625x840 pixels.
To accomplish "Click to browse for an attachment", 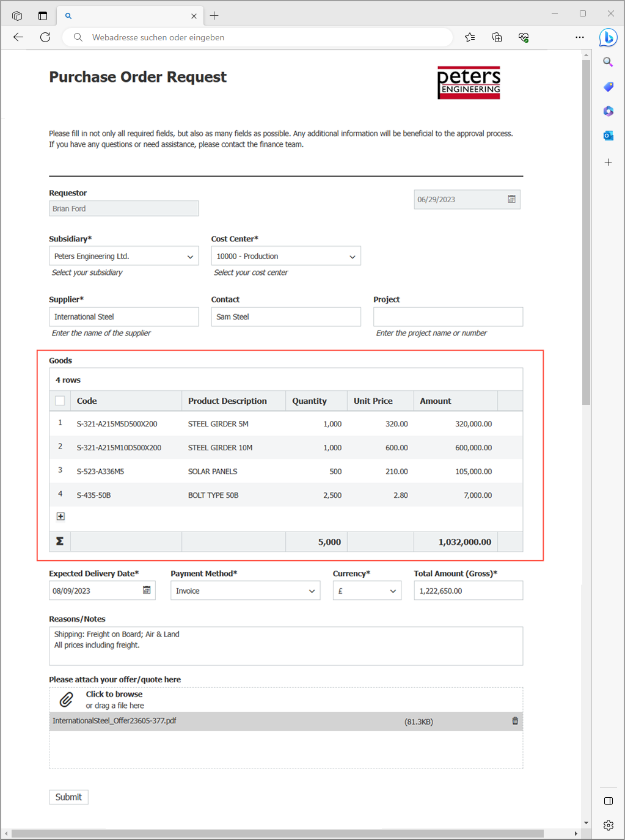I will pyautogui.click(x=114, y=694).
